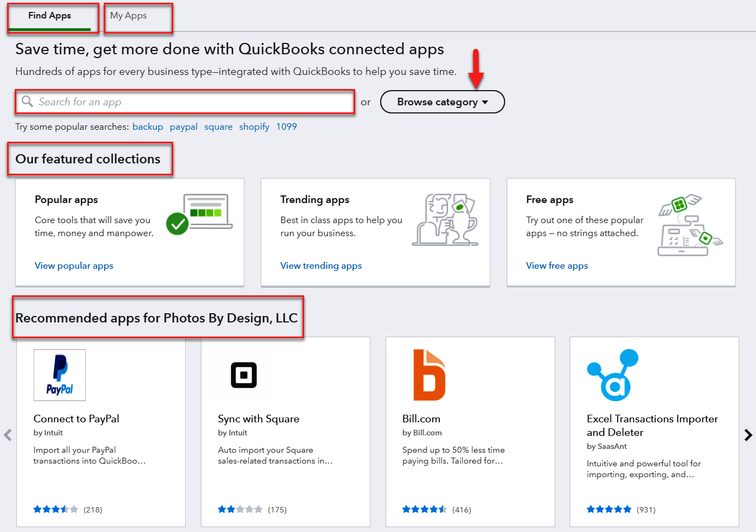Click the 'by SaasAnt' publisher text
This screenshot has width=756, height=532.
point(607,446)
